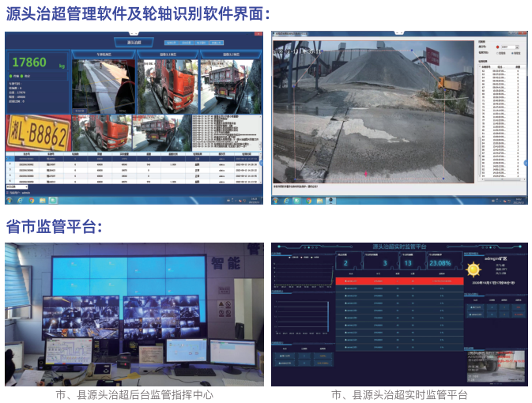Select the unselected direction radio button
The image size is (532, 403).
(498, 53)
